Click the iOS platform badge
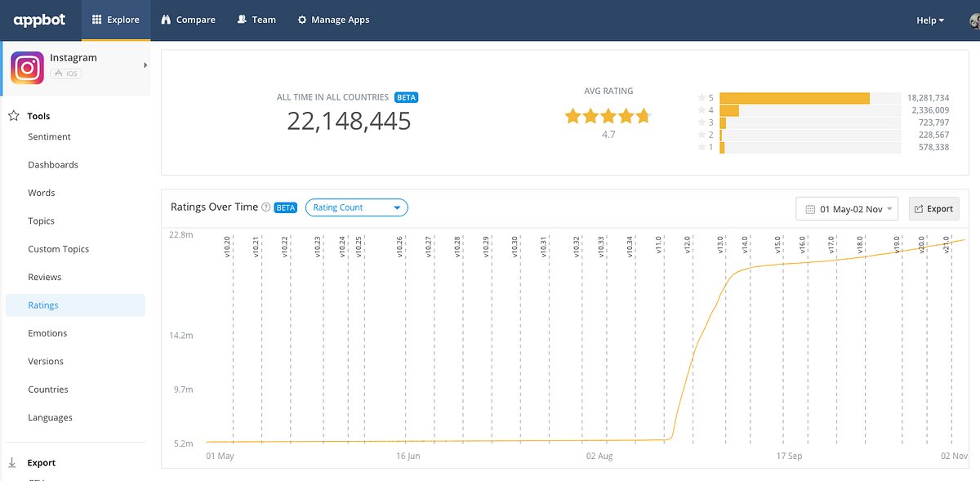980x481 pixels. point(66,73)
